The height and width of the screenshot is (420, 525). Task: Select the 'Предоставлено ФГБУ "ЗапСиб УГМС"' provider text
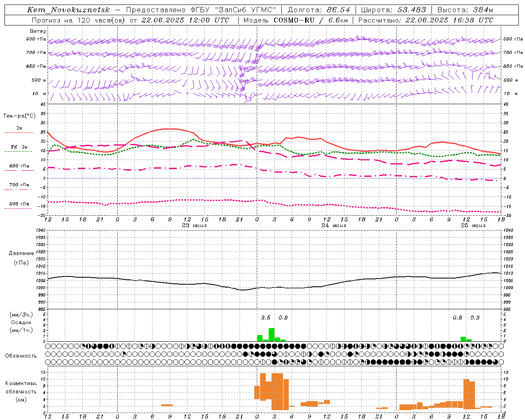point(201,10)
